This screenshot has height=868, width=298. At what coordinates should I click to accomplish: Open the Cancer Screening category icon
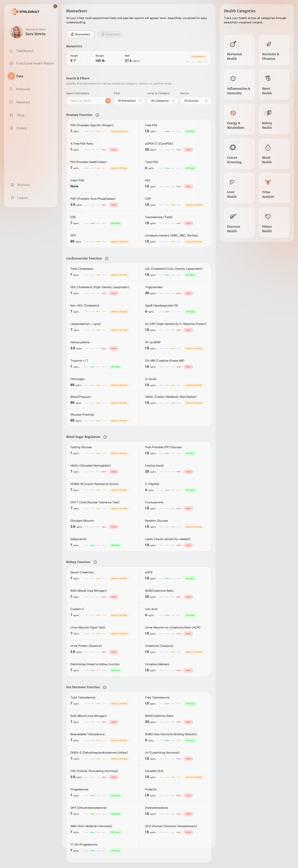click(x=233, y=147)
